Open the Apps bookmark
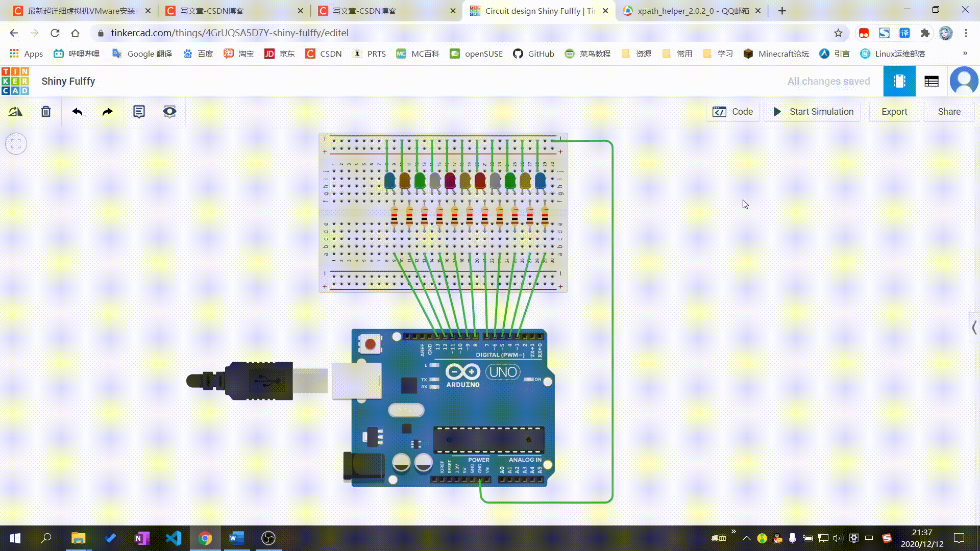 (26, 54)
